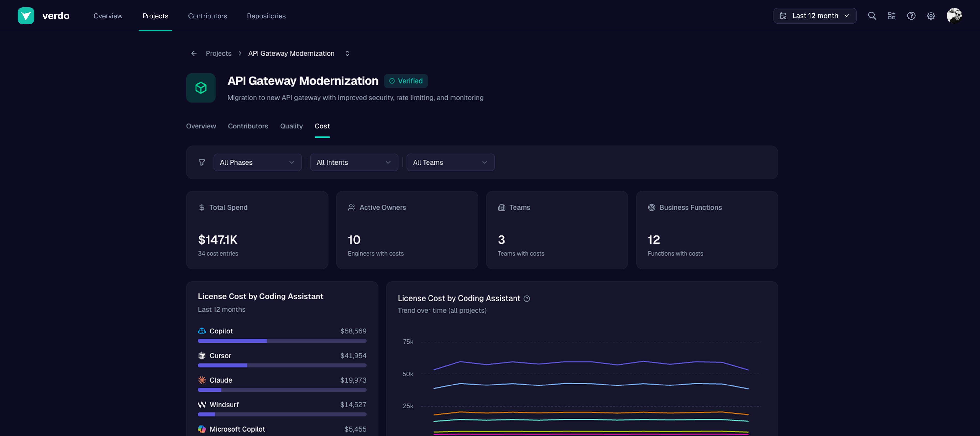Toggle the project switcher chevrons

tap(347, 54)
